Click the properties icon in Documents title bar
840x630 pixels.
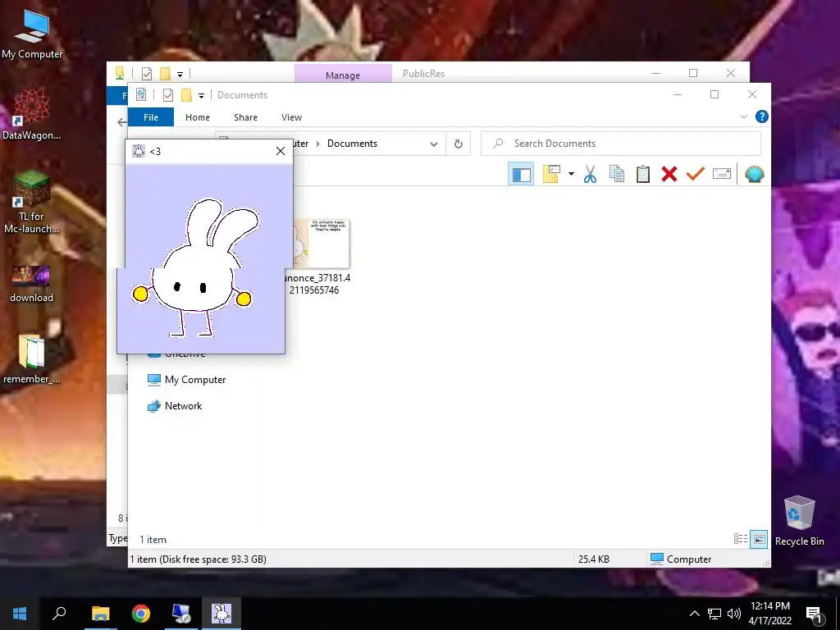click(x=141, y=95)
